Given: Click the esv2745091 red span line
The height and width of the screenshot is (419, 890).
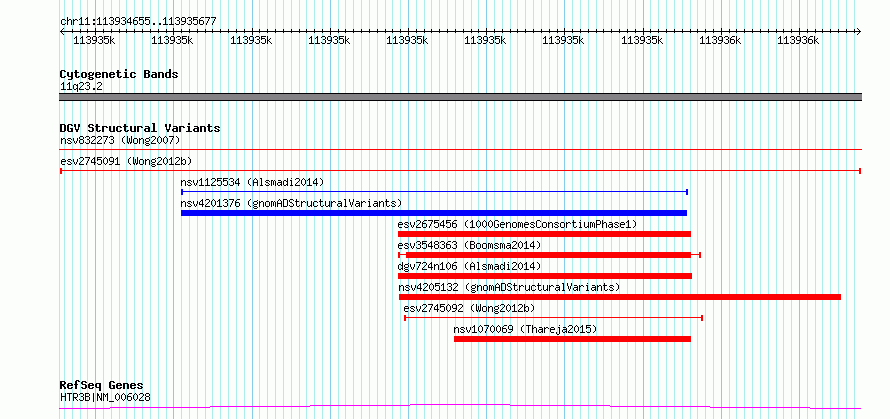Looking at the screenshot, I should tap(460, 171).
